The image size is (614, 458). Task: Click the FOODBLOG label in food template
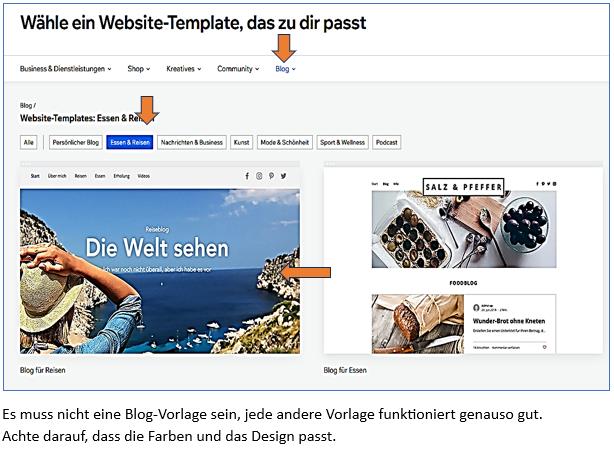(463, 283)
